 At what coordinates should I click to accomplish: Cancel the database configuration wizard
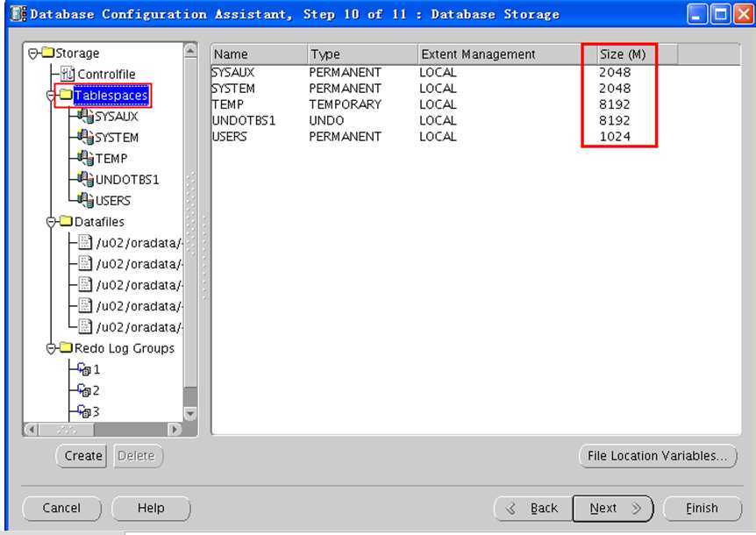click(x=61, y=508)
